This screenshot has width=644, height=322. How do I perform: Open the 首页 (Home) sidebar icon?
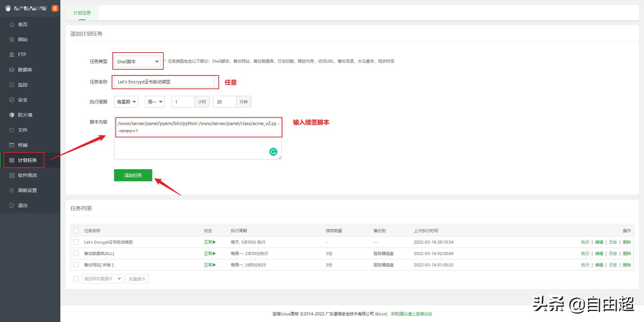(23, 24)
